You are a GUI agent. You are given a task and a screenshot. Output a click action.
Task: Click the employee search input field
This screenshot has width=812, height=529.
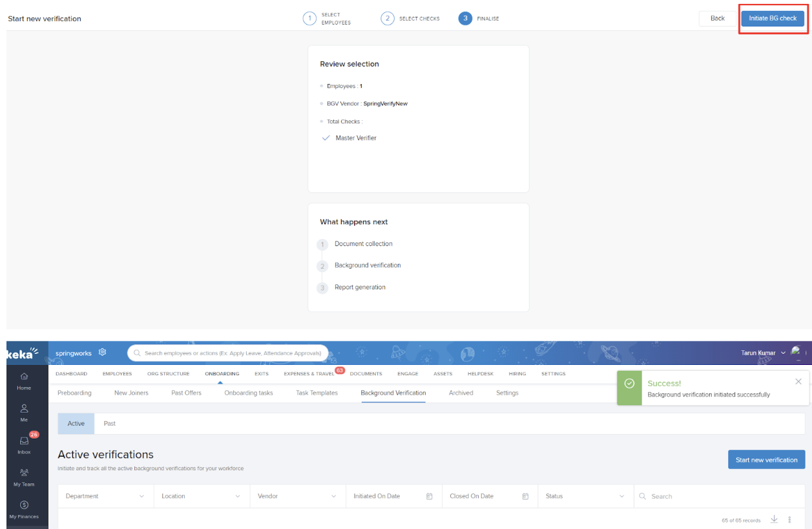click(233, 353)
